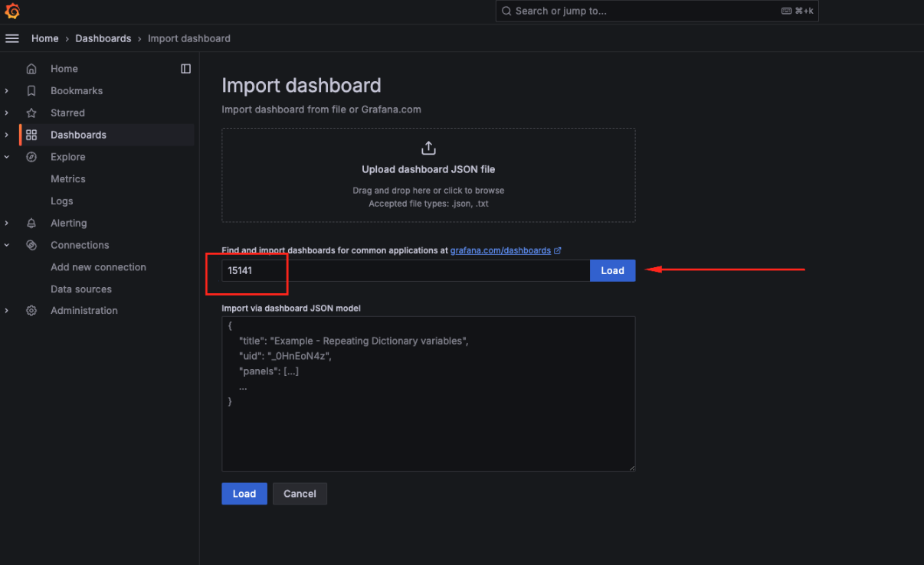Undock the sidebar menu panel icon
This screenshot has width=924, height=565.
coord(185,69)
